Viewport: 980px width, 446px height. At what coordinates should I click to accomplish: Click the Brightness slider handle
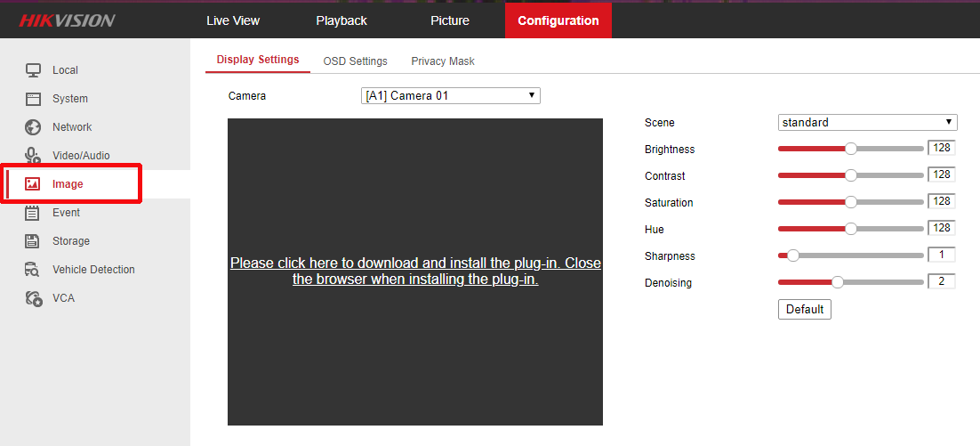[x=851, y=149]
